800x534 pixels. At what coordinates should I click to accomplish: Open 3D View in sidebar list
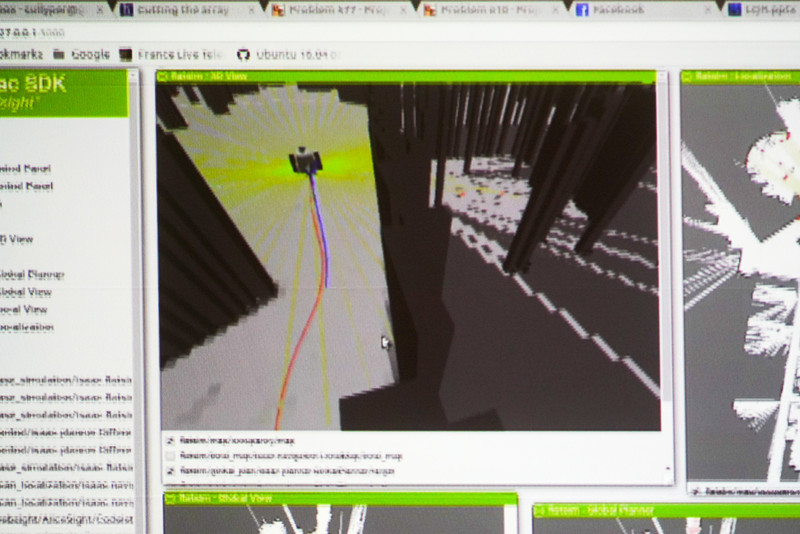click(16, 239)
